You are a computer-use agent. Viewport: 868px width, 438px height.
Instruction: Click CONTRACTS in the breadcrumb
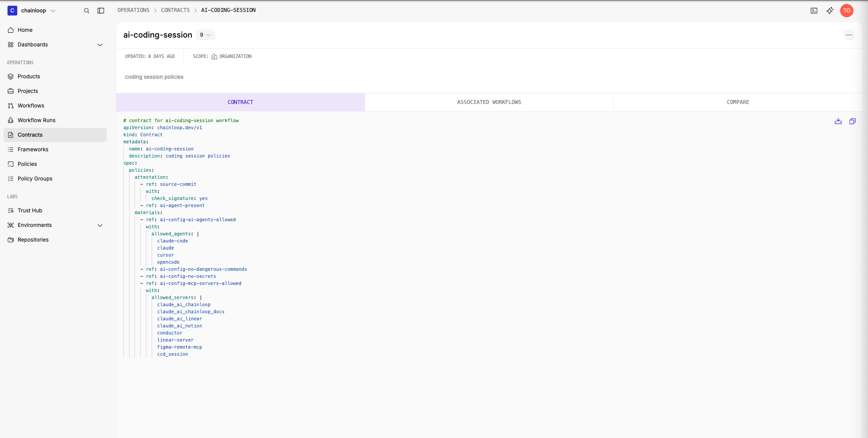point(175,10)
